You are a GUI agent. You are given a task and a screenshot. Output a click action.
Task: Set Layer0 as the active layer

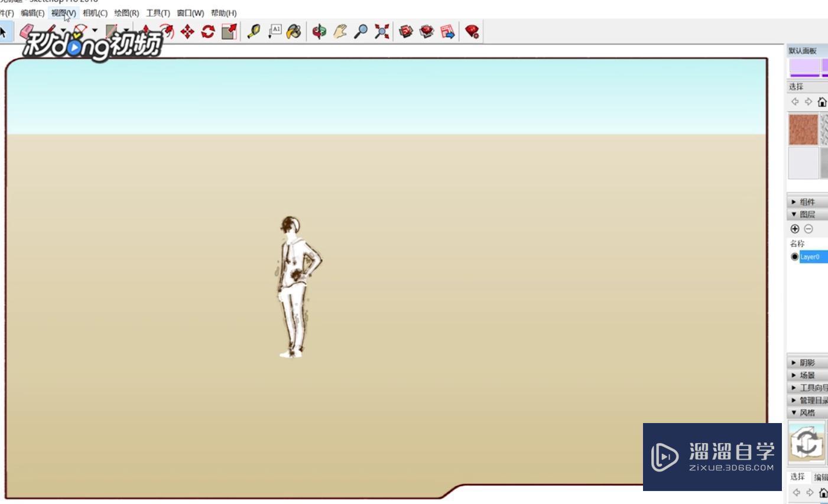(794, 257)
